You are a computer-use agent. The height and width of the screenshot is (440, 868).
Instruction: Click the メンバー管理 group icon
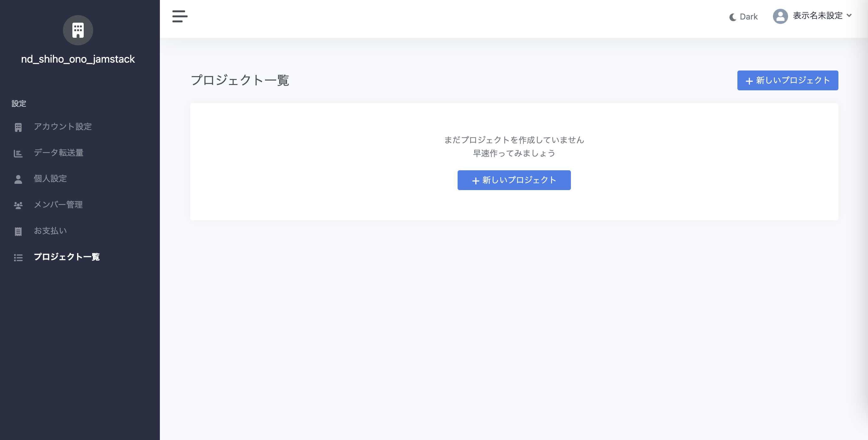pyautogui.click(x=18, y=205)
